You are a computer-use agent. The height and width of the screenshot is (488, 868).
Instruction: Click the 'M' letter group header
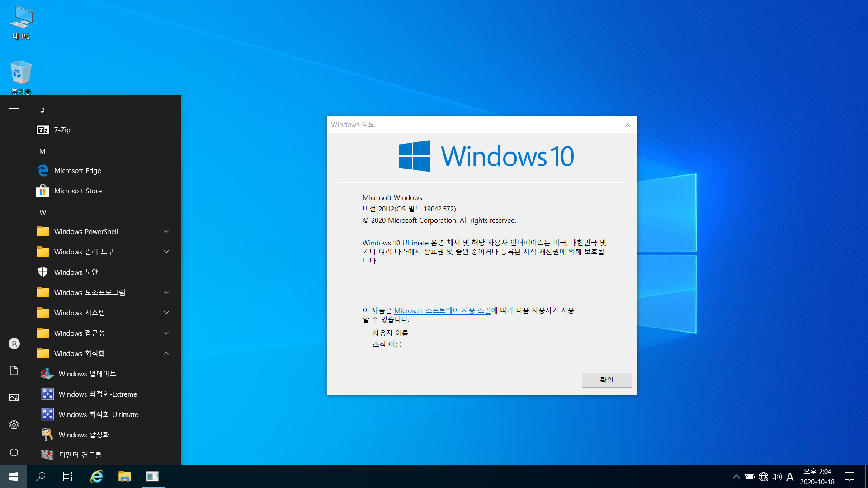(42, 152)
